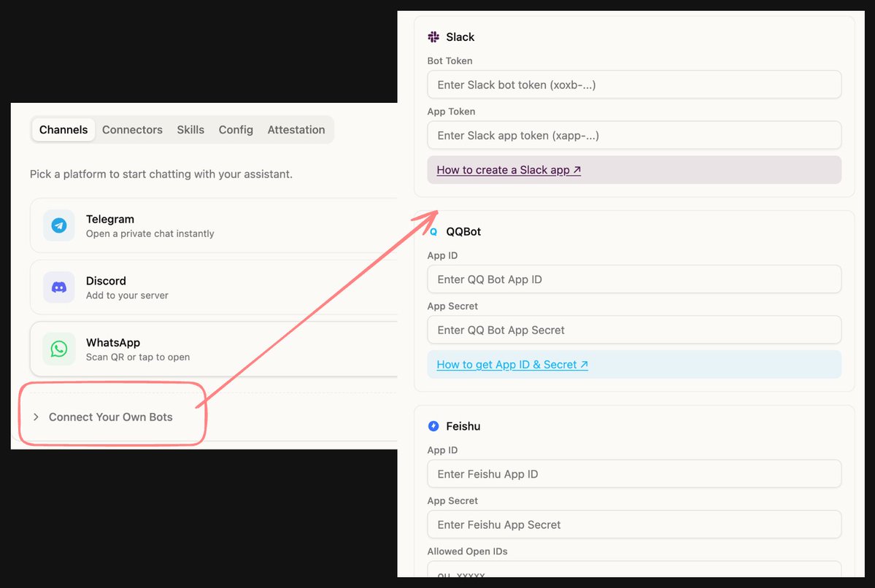Image resolution: width=875 pixels, height=588 pixels.
Task: Click the QQ Bot App ID field
Action: [x=634, y=279]
